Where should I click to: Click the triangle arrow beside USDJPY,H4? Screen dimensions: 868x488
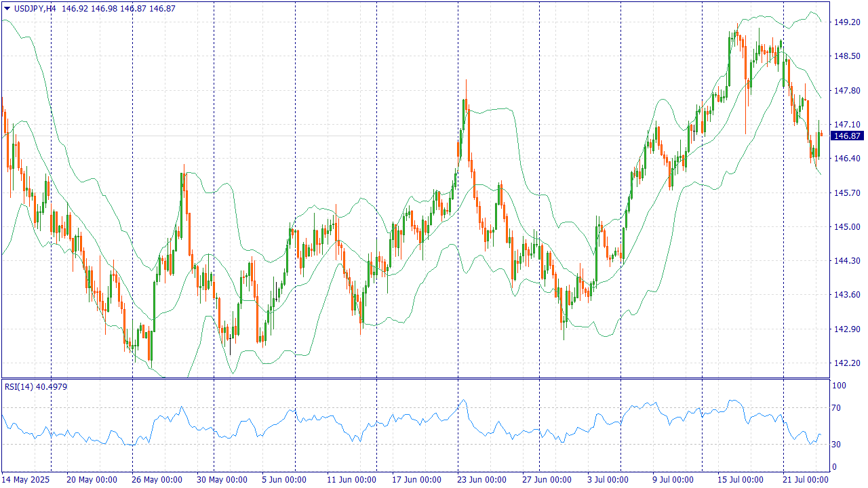tap(7, 8)
